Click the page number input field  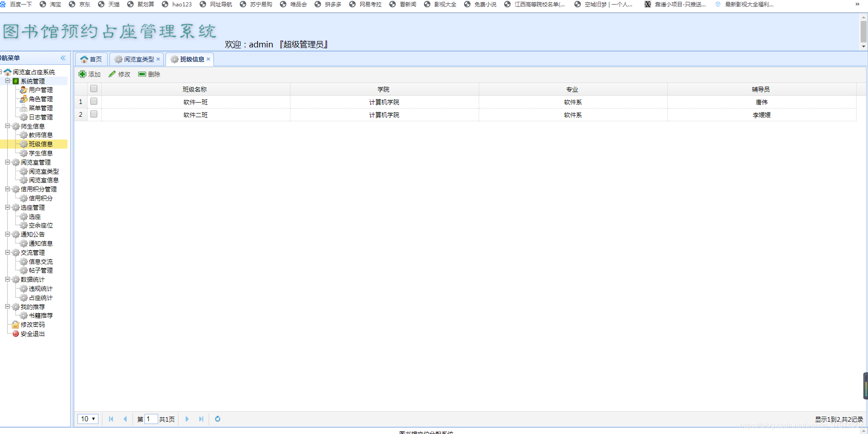click(x=151, y=419)
